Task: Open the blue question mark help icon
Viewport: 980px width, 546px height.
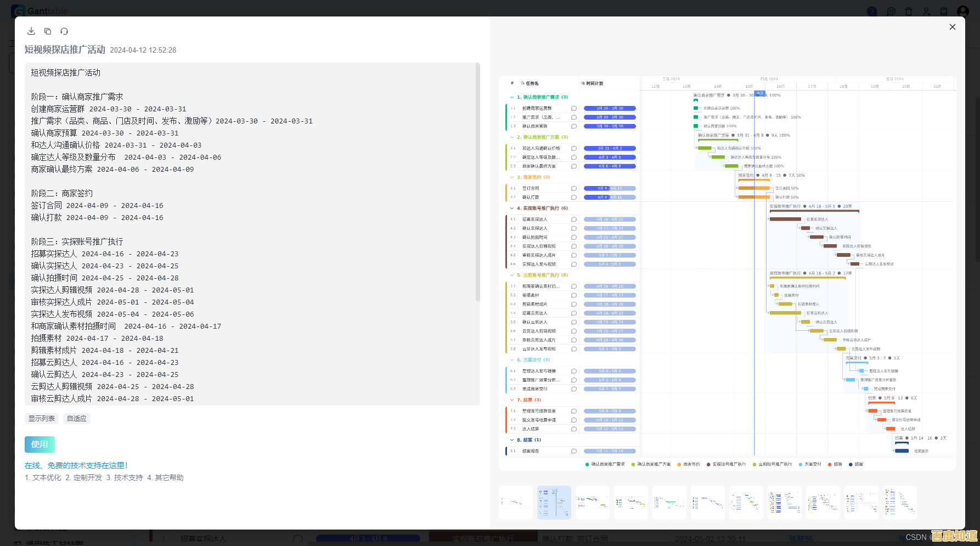Action: point(872,12)
